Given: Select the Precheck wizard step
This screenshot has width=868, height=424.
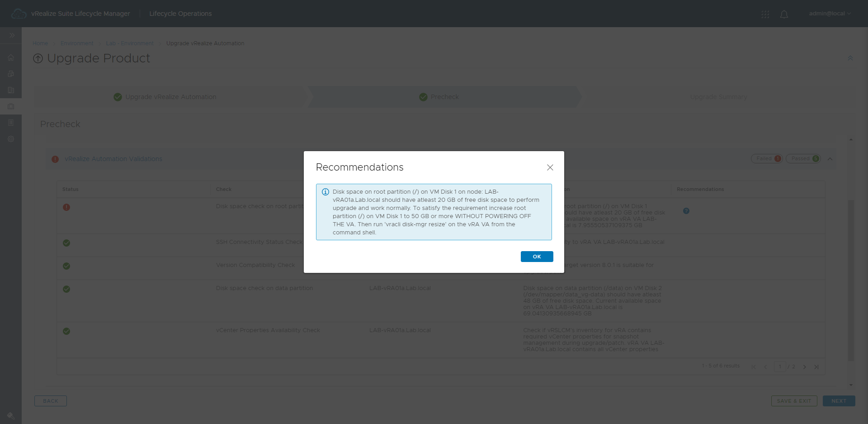Looking at the screenshot, I should point(445,97).
